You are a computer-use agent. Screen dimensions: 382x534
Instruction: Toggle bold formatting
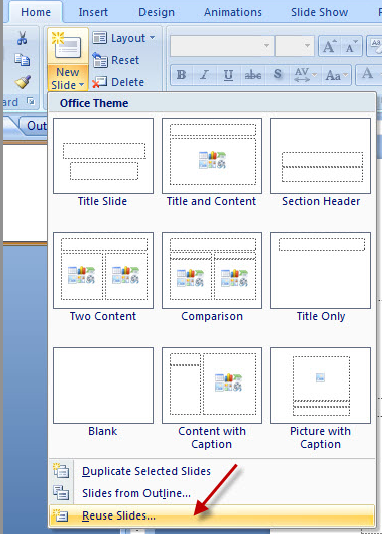[181, 74]
